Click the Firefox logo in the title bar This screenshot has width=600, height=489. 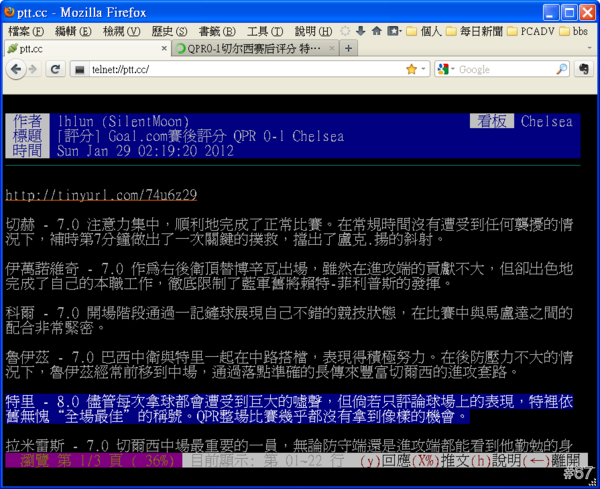coord(9,12)
